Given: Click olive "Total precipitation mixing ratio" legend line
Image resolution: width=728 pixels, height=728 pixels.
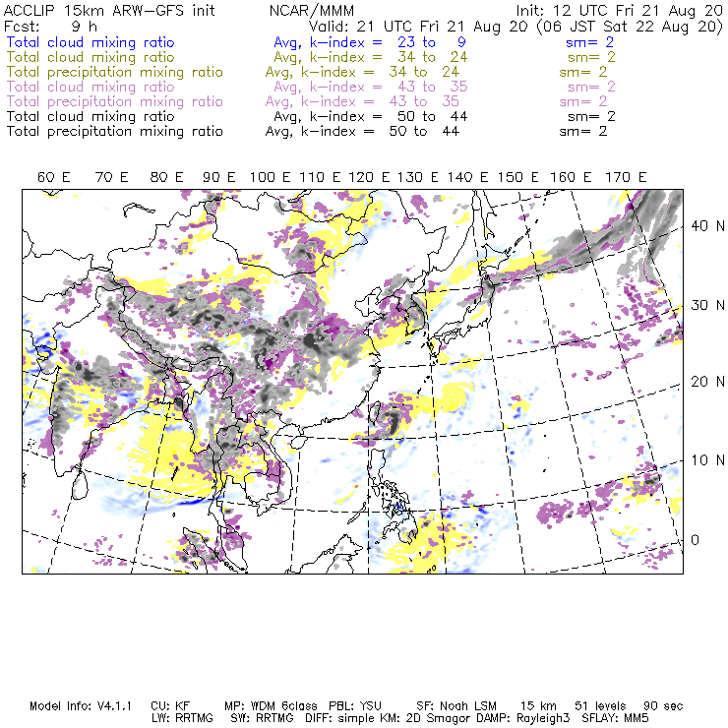Looking at the screenshot, I should (x=115, y=72).
